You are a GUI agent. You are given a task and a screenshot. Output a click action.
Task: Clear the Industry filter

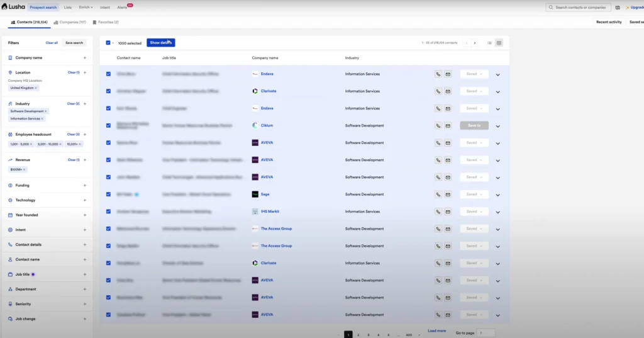click(x=73, y=104)
